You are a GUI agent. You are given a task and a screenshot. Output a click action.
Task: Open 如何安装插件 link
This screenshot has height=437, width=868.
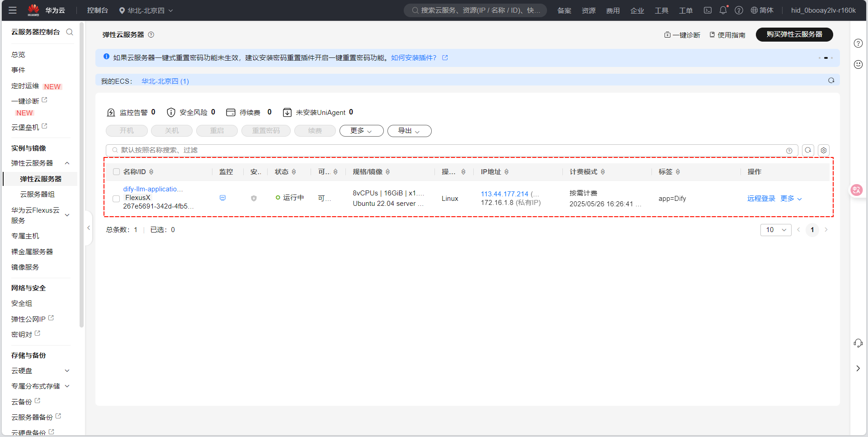tap(414, 58)
